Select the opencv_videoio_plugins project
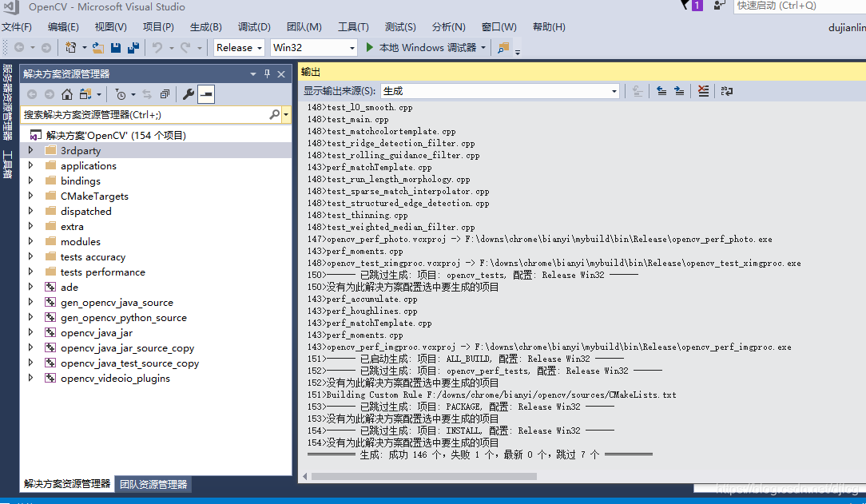 click(x=115, y=378)
